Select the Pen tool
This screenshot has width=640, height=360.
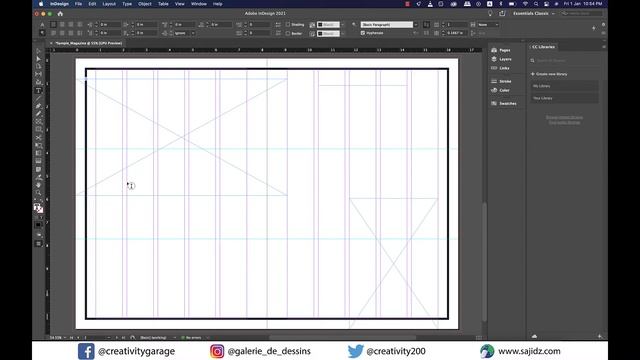(x=38, y=106)
